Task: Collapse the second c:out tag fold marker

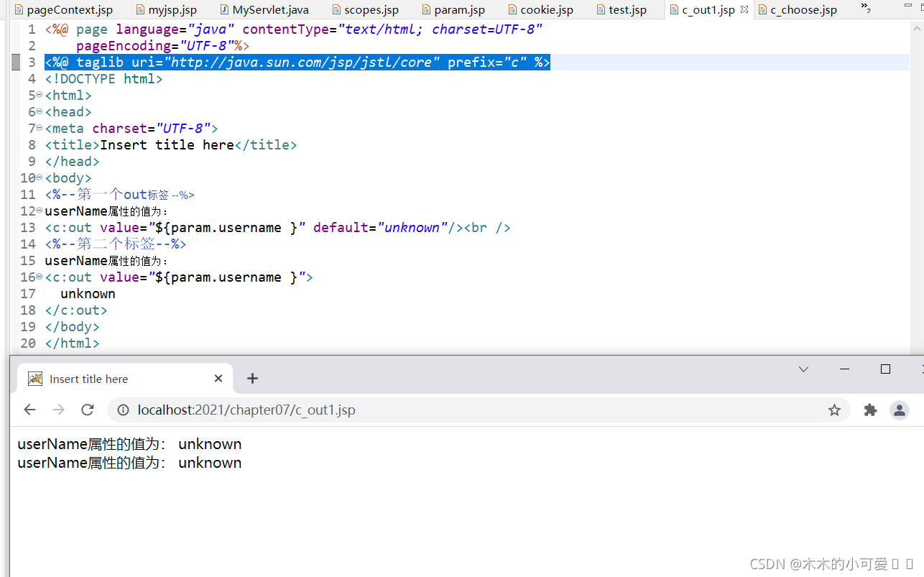Action: point(39,277)
